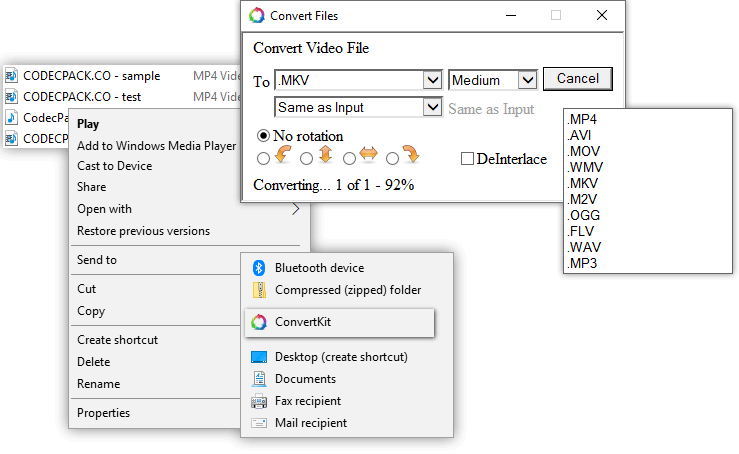The width and height of the screenshot is (739, 454).
Task: Select Restore previous versions
Action: 143,231
